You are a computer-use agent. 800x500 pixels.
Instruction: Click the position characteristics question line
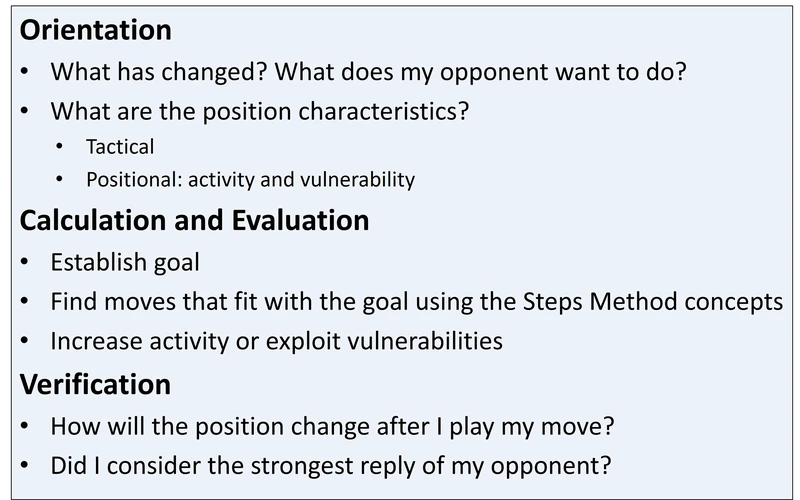[259, 110]
